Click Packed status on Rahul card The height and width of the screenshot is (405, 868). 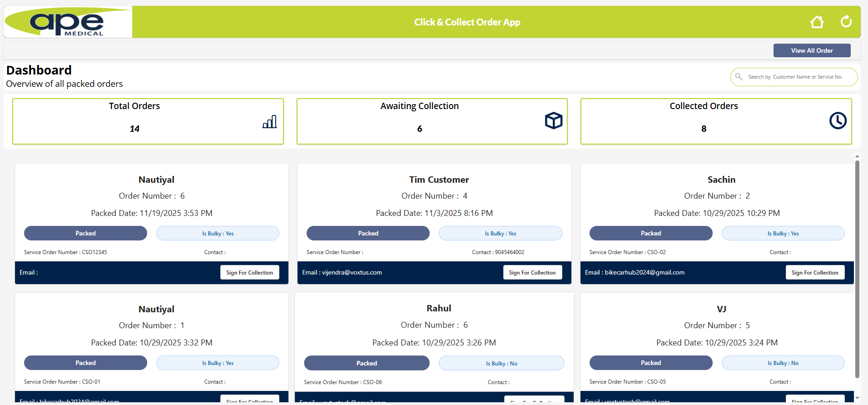(367, 363)
